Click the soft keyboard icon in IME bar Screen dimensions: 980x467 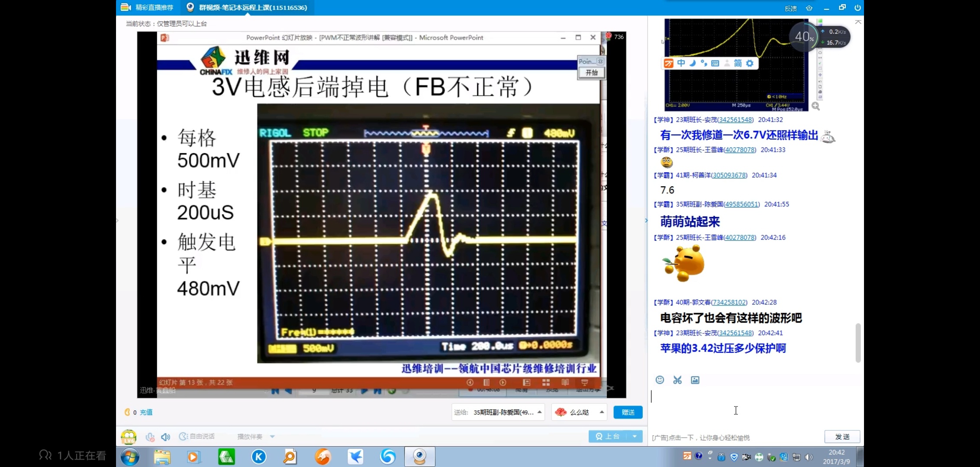[x=715, y=63]
